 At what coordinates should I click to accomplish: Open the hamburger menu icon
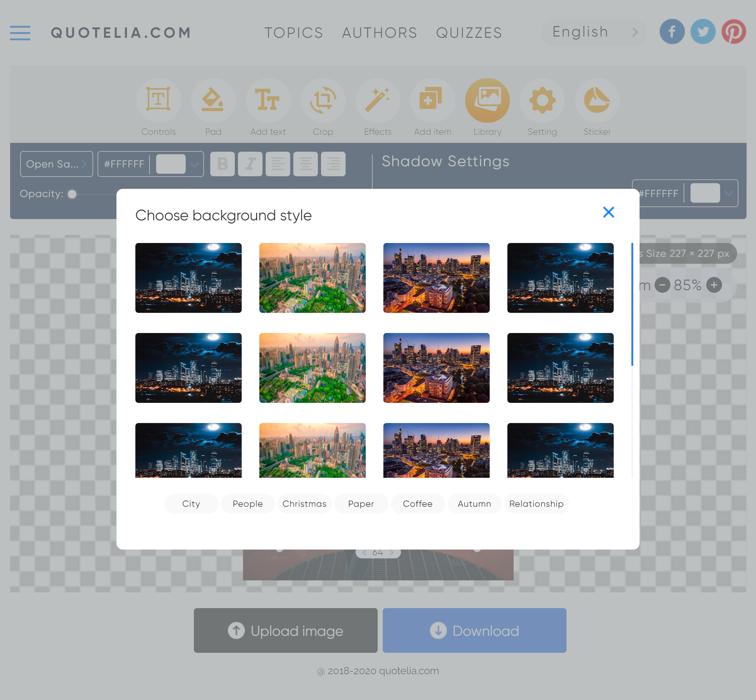pos(20,33)
